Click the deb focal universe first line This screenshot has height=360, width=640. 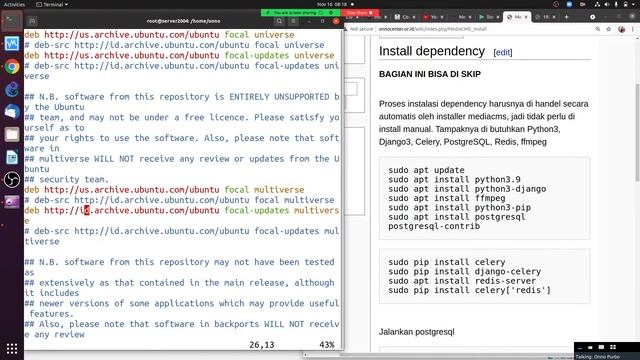(x=159, y=35)
